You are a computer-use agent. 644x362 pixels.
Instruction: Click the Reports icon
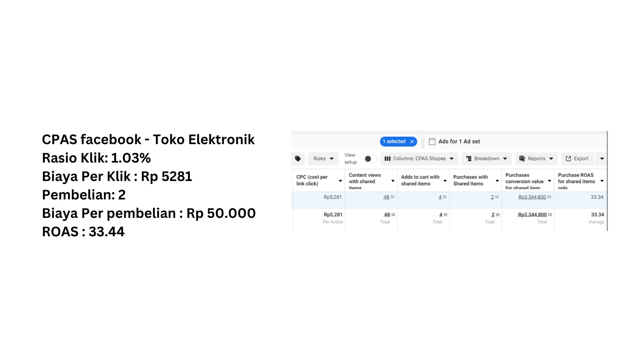[522, 159]
